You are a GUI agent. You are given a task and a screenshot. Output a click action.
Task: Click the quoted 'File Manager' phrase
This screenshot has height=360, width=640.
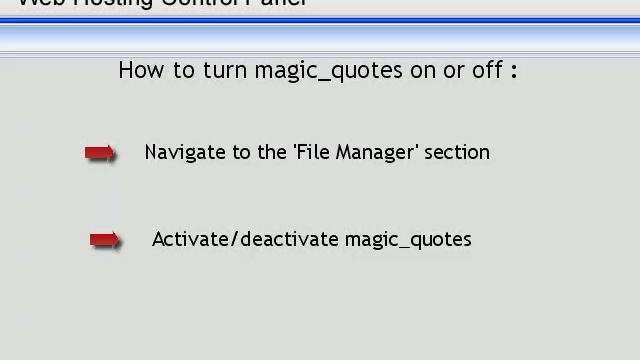coord(356,152)
